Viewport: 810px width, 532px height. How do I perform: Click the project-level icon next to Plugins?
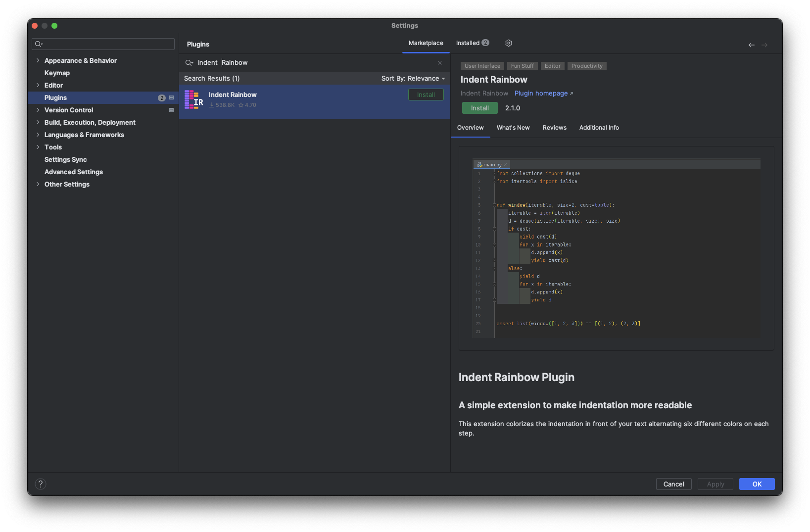171,98
